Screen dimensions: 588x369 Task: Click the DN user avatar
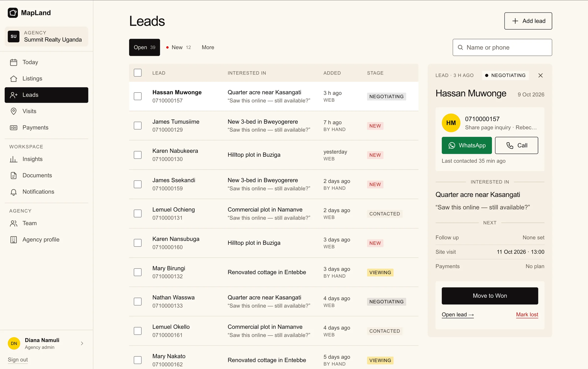(x=14, y=343)
